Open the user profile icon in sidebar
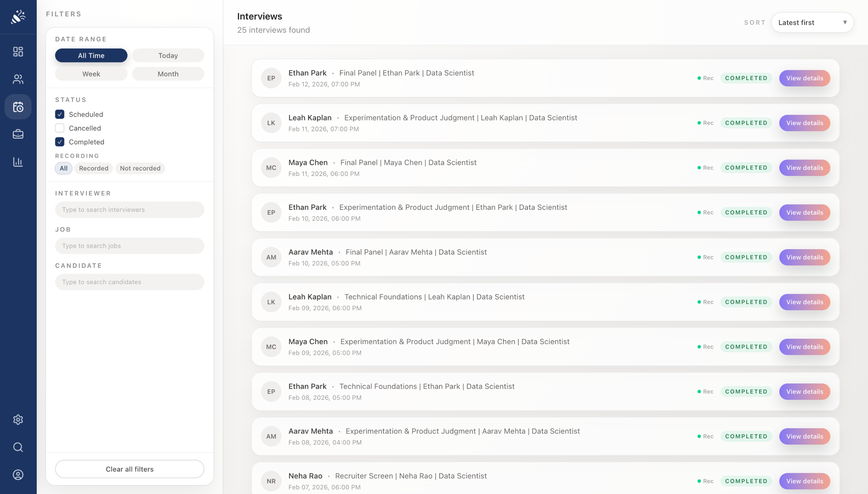 [18, 475]
